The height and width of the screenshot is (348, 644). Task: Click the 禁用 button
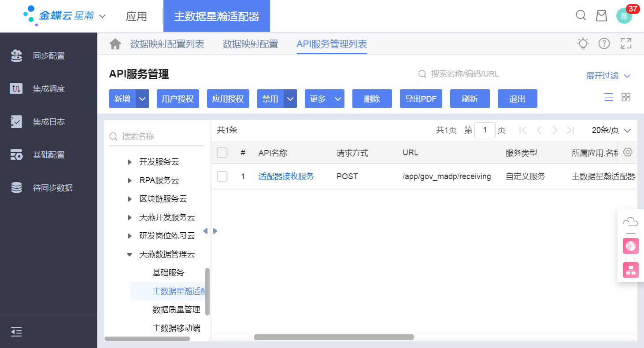point(270,99)
